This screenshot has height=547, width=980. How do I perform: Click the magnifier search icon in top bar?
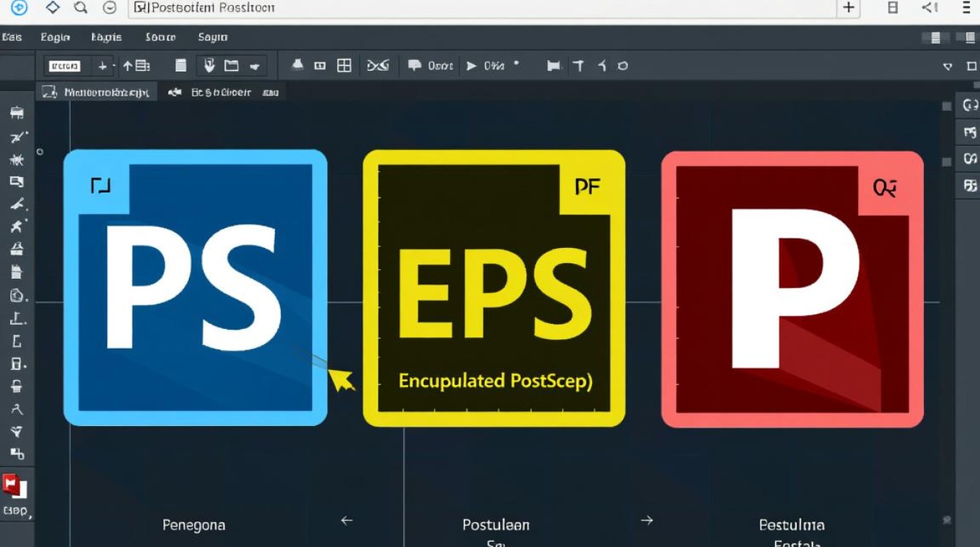(x=81, y=8)
